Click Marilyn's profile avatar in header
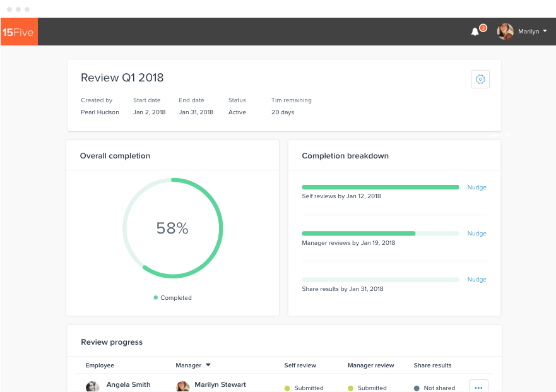This screenshot has height=392, width=556. click(x=506, y=32)
